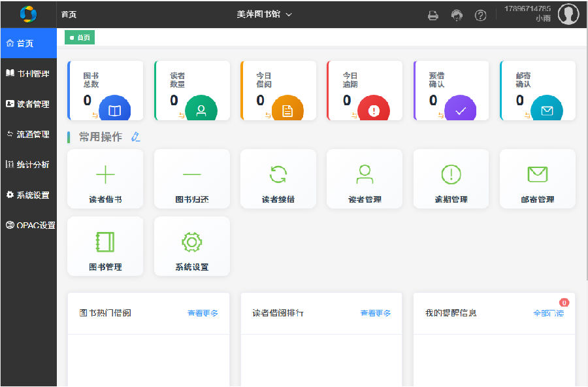This screenshot has height=387, width=588.
Task: Mark all reminders read via 全部已读
Action: tap(548, 313)
